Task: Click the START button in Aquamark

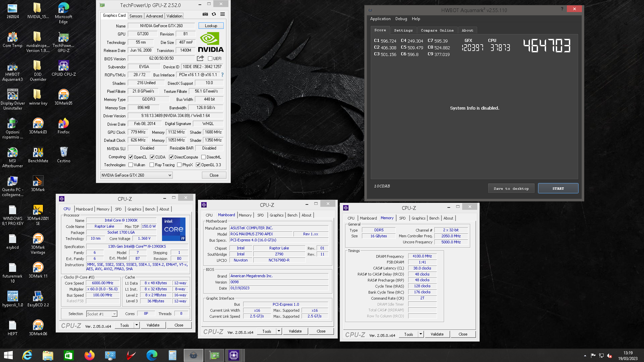Action: 558,189
